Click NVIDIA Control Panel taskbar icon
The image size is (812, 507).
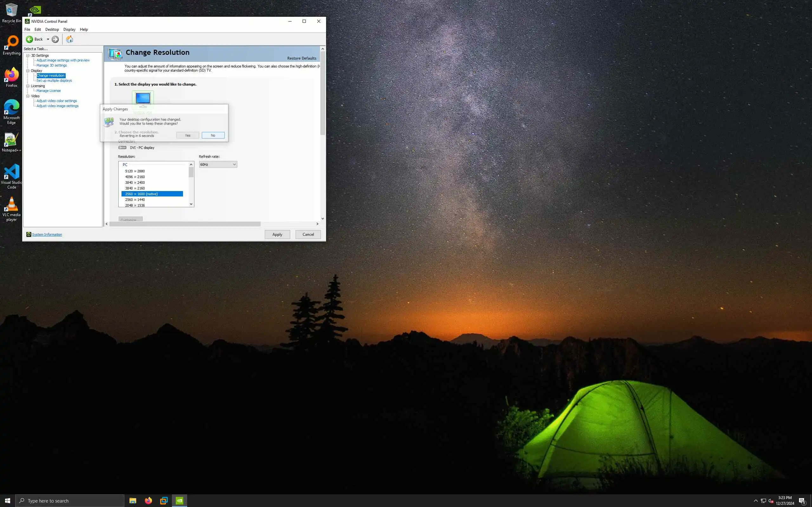180,501
